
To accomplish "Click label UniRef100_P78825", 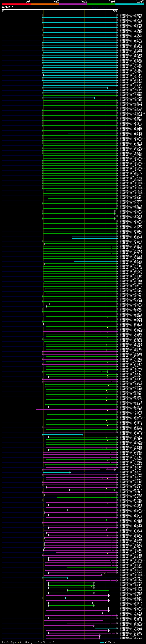I will (131, 357).
